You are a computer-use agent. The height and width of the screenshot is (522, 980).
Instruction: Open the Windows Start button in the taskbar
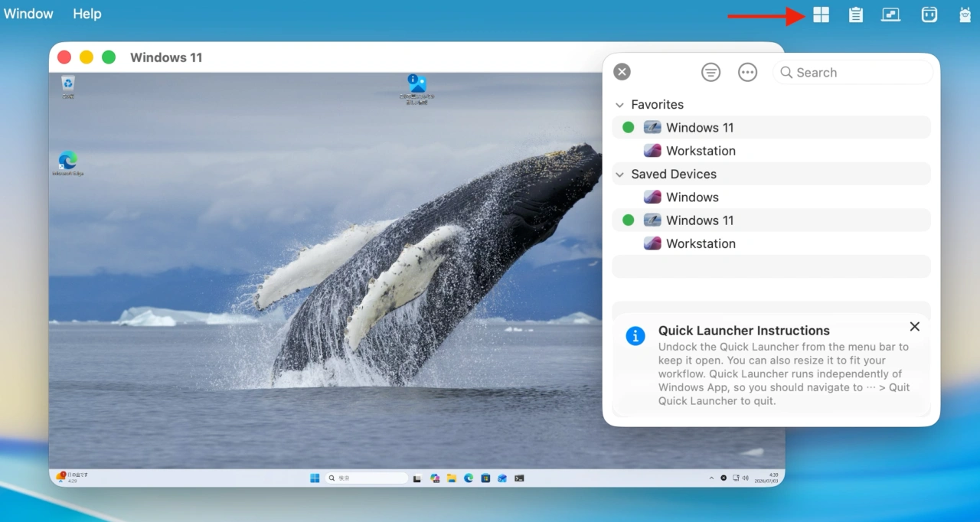315,478
